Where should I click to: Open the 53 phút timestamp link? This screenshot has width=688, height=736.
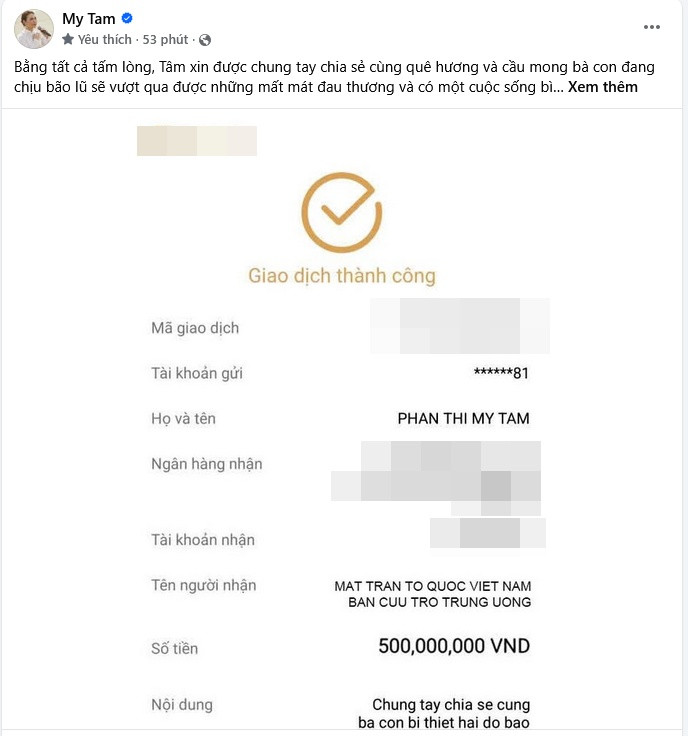click(x=166, y=40)
